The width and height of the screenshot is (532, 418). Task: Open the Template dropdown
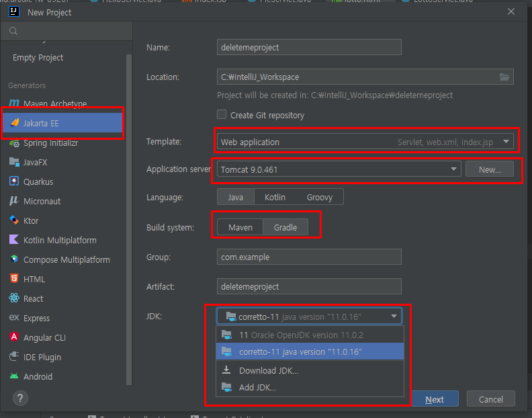tap(365, 142)
